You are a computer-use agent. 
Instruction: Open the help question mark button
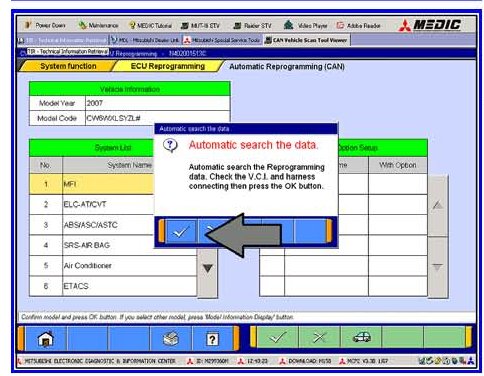[x=212, y=339]
